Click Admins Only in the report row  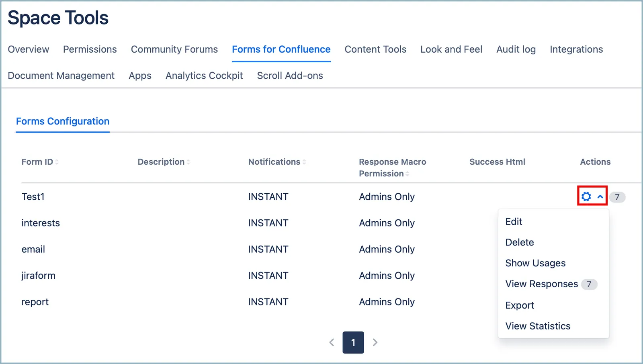click(x=387, y=302)
